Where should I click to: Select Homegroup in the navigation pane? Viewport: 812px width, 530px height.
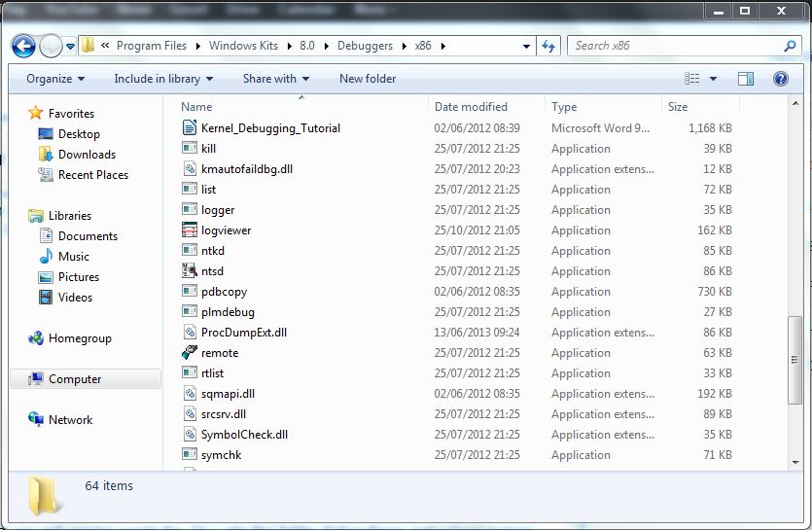tap(80, 338)
